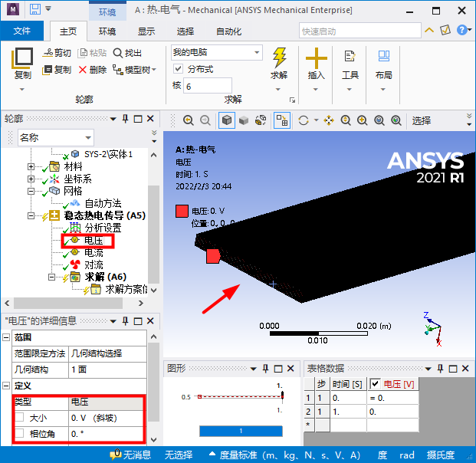Click the 无消息 (No Messages) status bar button
476x463 pixels.
(130, 455)
